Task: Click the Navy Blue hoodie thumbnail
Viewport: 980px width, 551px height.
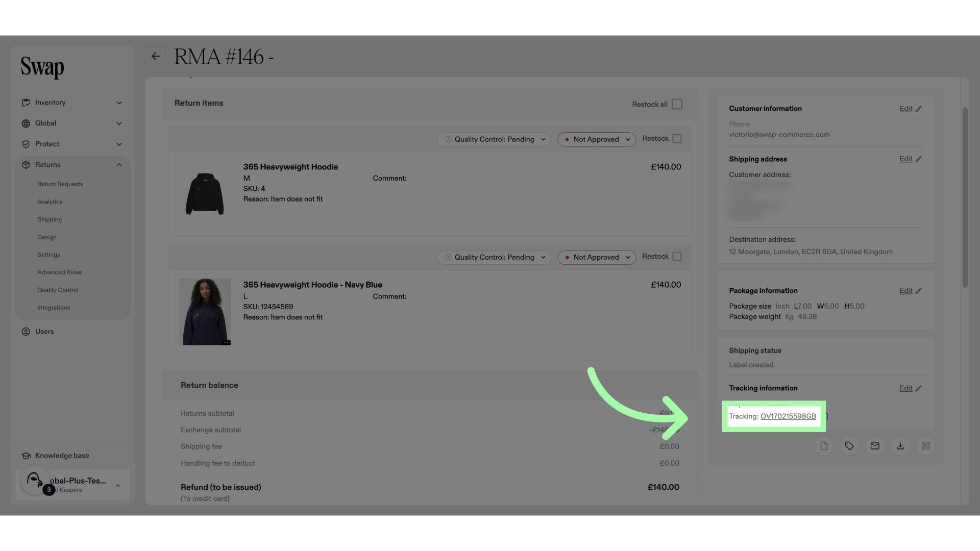Action: tap(205, 312)
